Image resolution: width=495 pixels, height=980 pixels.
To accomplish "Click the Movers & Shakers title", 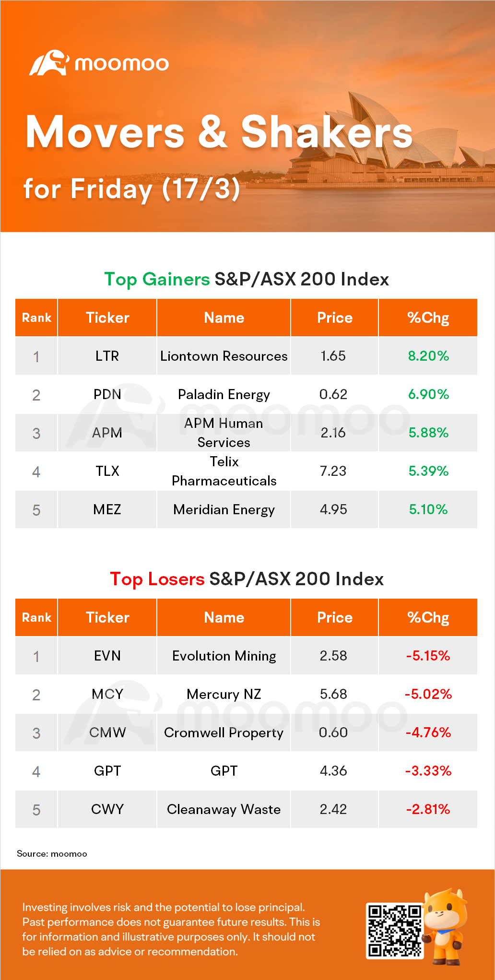I will [219, 132].
